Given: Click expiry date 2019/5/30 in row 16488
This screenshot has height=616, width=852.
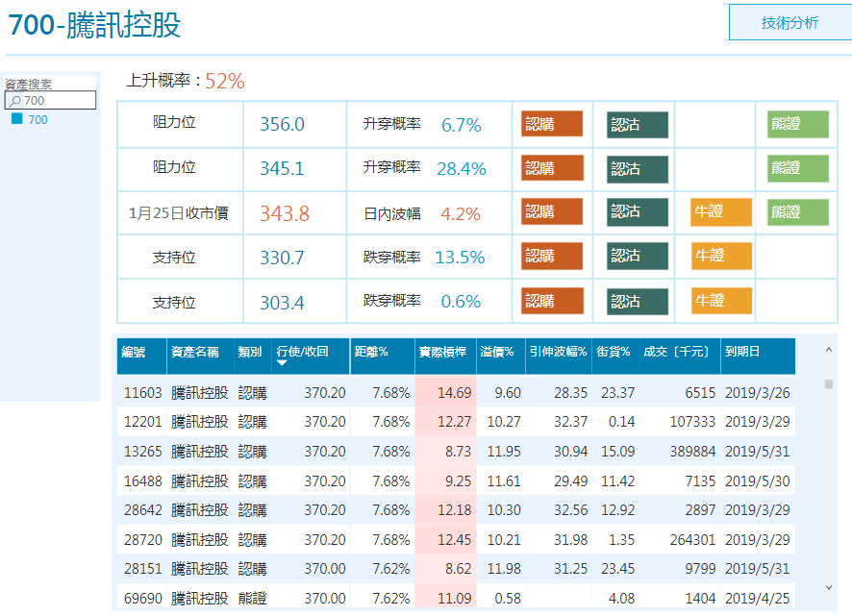Looking at the screenshot, I should coord(758,480).
